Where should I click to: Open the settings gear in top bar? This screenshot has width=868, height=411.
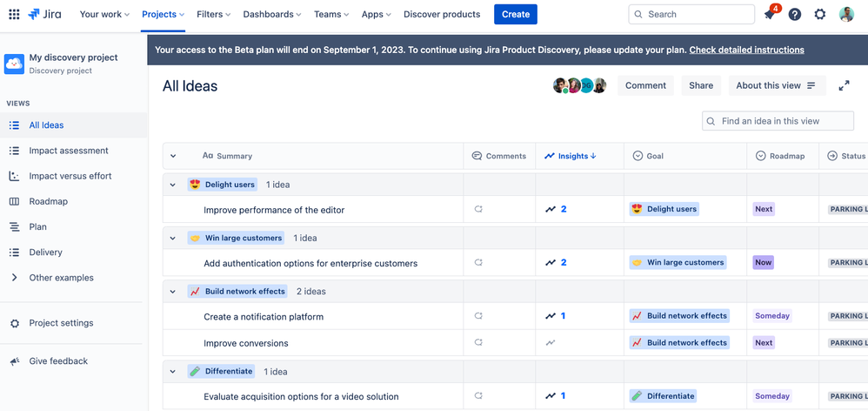(820, 15)
